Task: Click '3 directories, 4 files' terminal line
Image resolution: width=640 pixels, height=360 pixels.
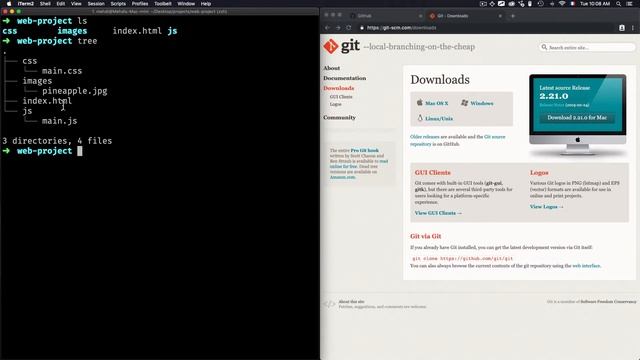Action: click(x=57, y=141)
